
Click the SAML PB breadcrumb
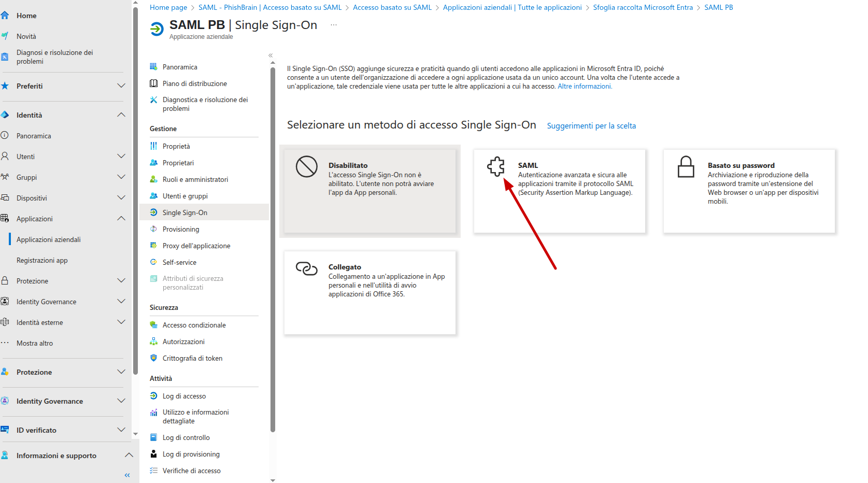pyautogui.click(x=719, y=7)
